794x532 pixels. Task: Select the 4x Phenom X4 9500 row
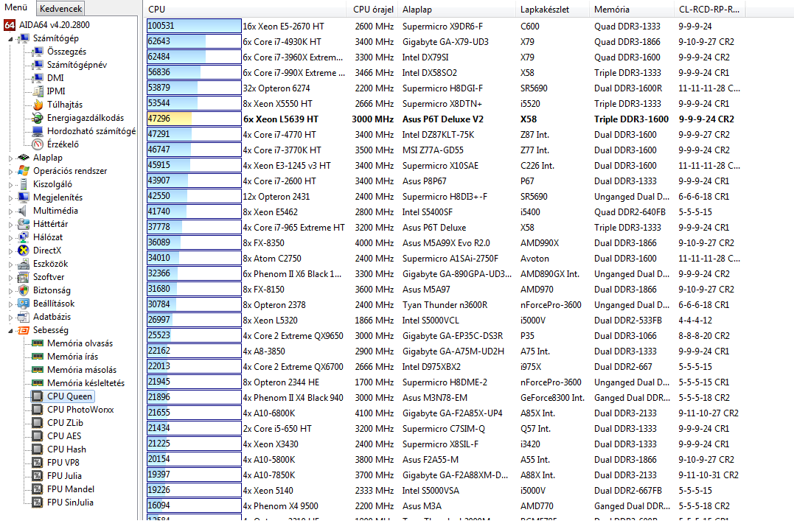445,506
